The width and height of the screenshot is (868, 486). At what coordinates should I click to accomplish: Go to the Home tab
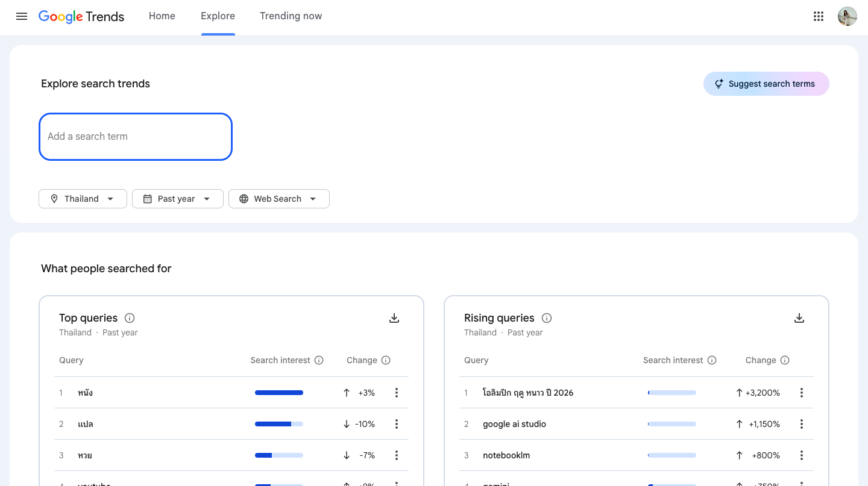click(162, 16)
